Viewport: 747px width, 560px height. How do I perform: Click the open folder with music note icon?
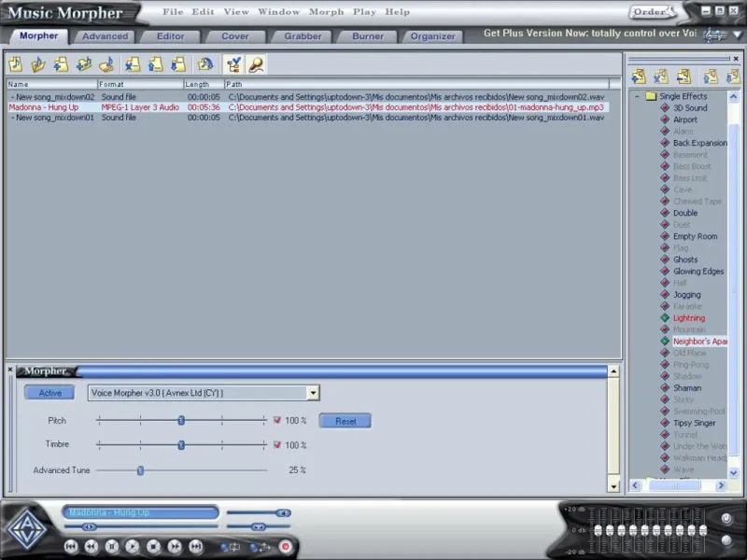point(38,64)
